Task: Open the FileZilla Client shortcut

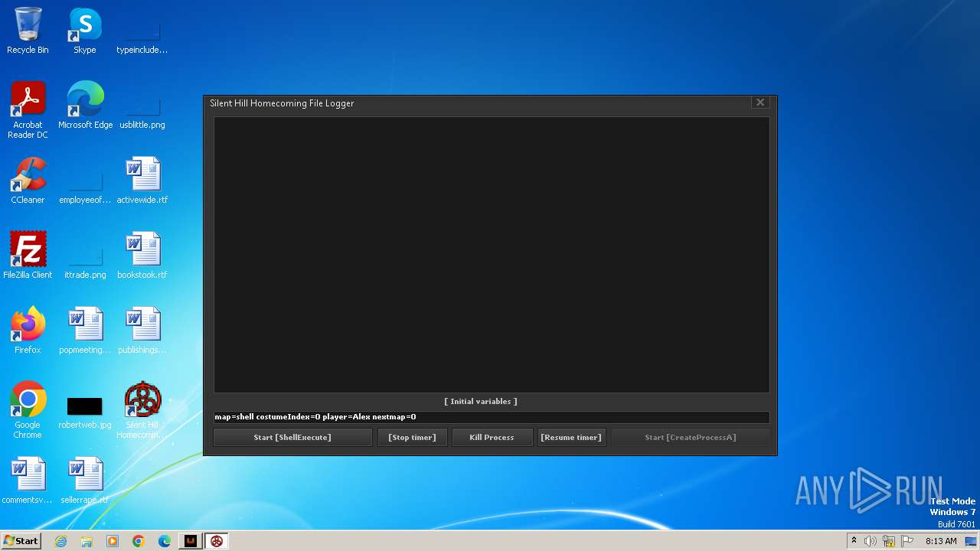Action: click(28, 256)
